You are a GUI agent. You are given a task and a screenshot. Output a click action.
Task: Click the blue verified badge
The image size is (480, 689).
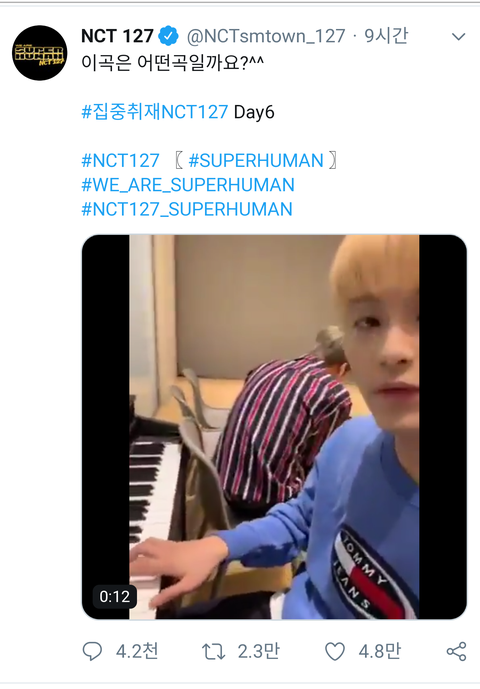(x=168, y=36)
